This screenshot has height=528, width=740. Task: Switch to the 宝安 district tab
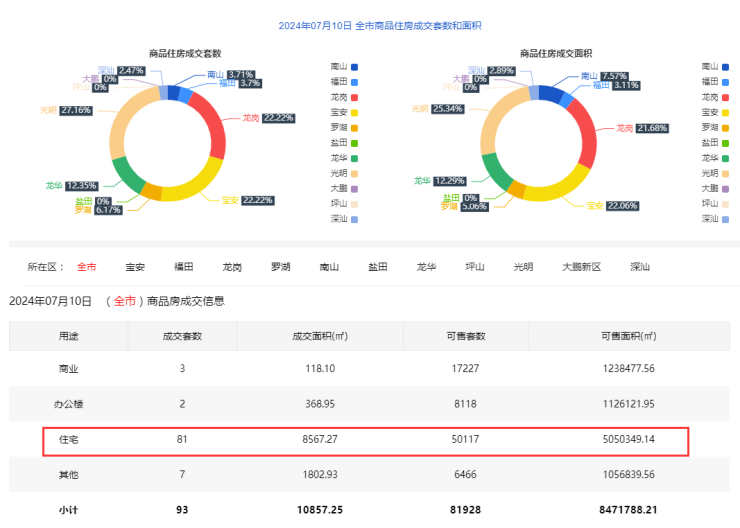135,267
